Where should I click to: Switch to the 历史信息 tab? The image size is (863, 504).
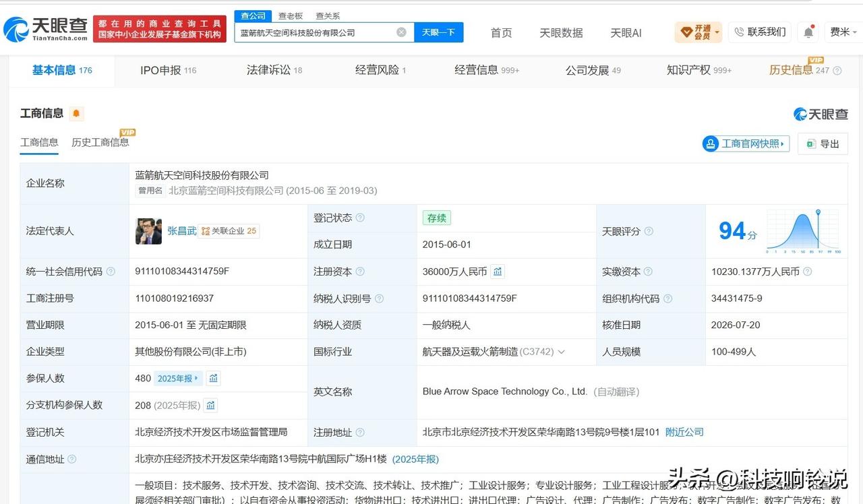coord(799,70)
